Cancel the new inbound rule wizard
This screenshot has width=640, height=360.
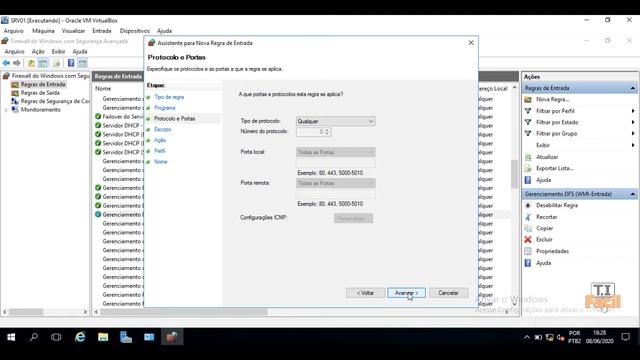coord(448,293)
